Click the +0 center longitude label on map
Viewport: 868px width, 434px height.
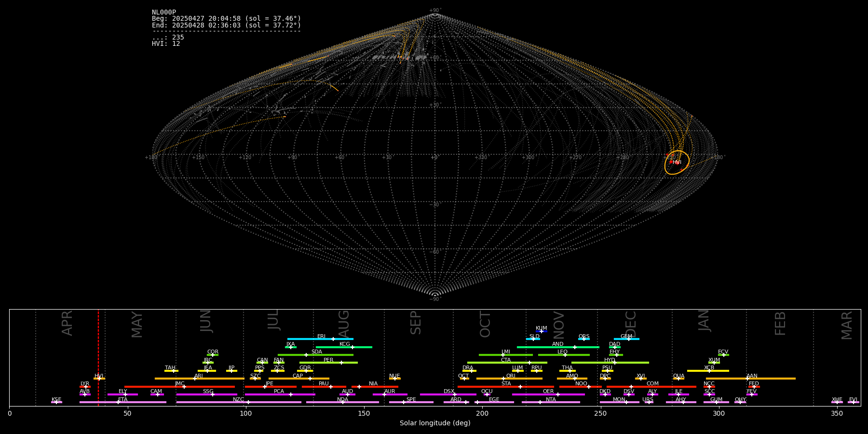point(434,158)
